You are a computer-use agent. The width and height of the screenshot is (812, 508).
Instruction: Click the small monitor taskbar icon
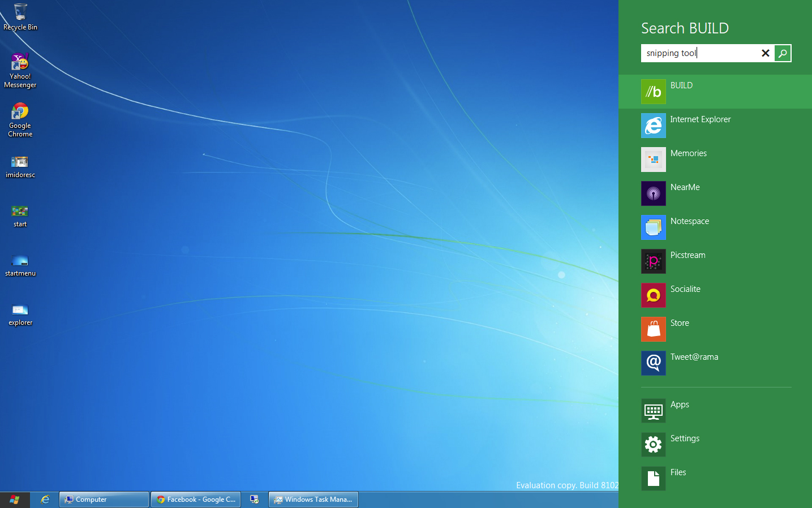[x=255, y=500]
